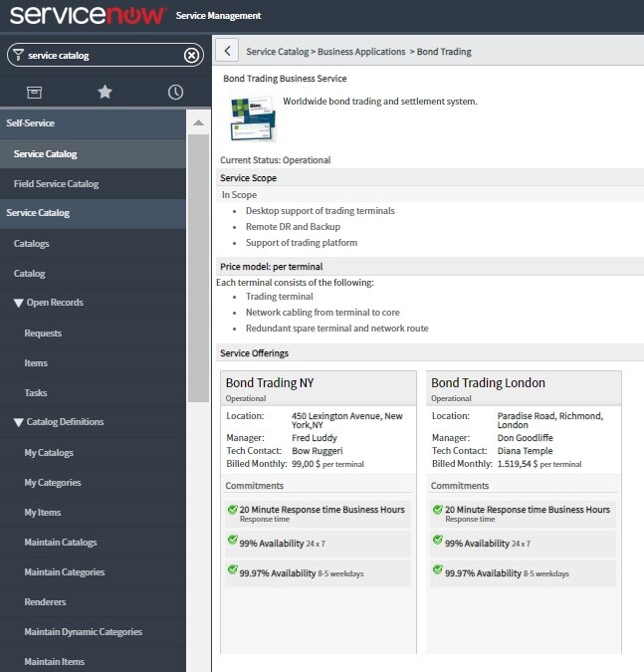
Task: Click Redundant spare terminal and network route
Action: point(336,329)
